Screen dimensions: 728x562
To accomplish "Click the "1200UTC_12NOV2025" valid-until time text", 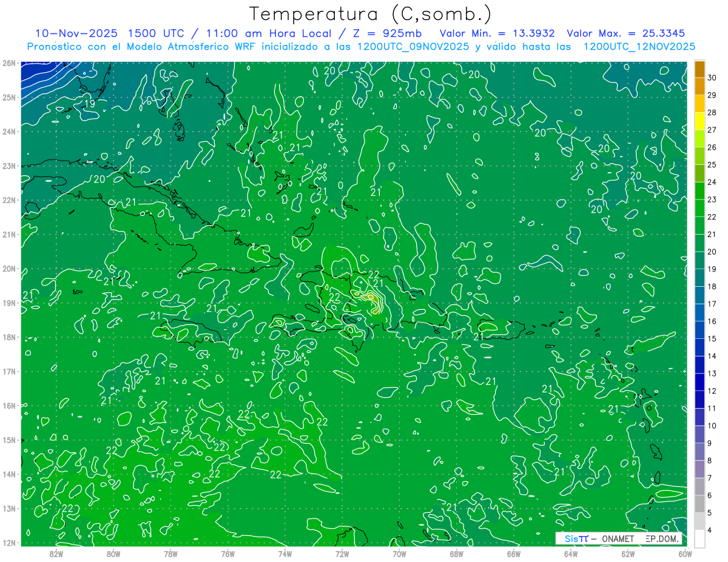I will click(639, 47).
